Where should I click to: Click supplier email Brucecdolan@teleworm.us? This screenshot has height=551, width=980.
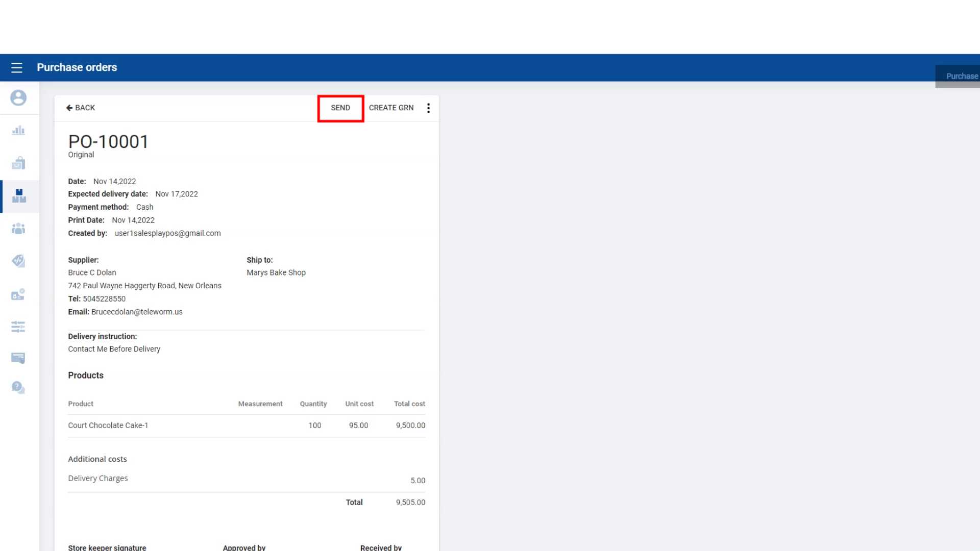pyautogui.click(x=137, y=312)
